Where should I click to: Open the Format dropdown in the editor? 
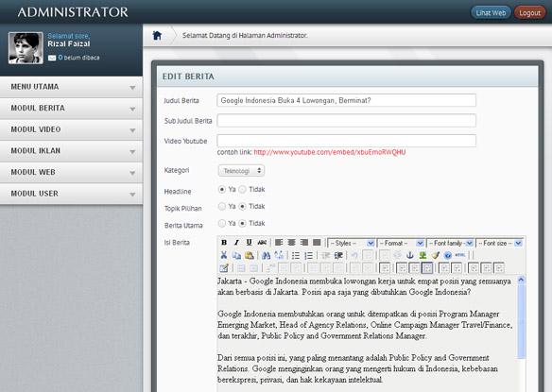tap(400, 243)
